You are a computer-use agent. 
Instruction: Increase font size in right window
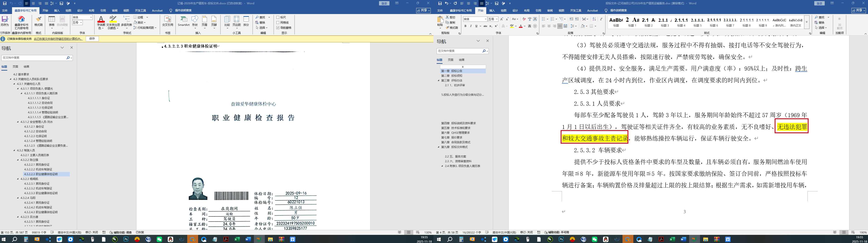(502, 19)
